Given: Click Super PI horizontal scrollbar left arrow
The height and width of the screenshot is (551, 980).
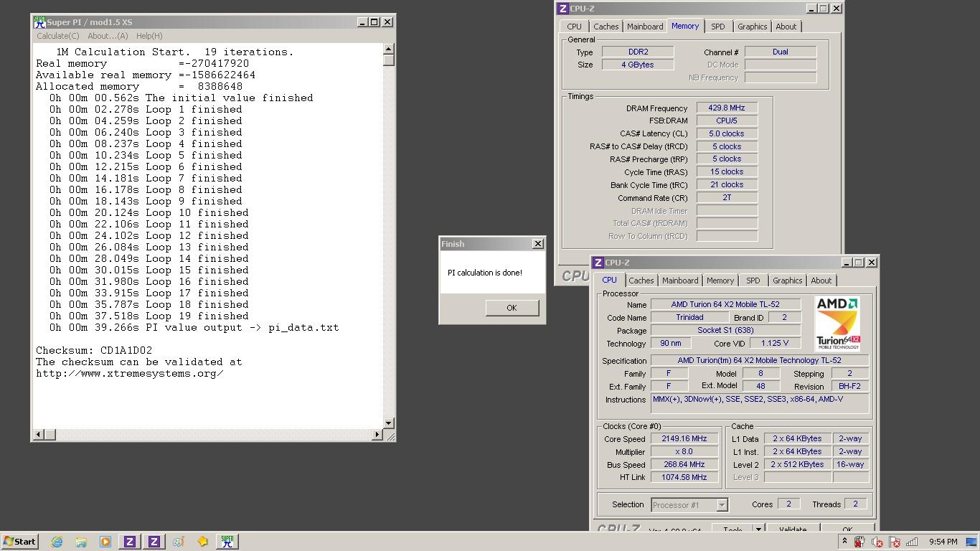Looking at the screenshot, I should pos(39,434).
